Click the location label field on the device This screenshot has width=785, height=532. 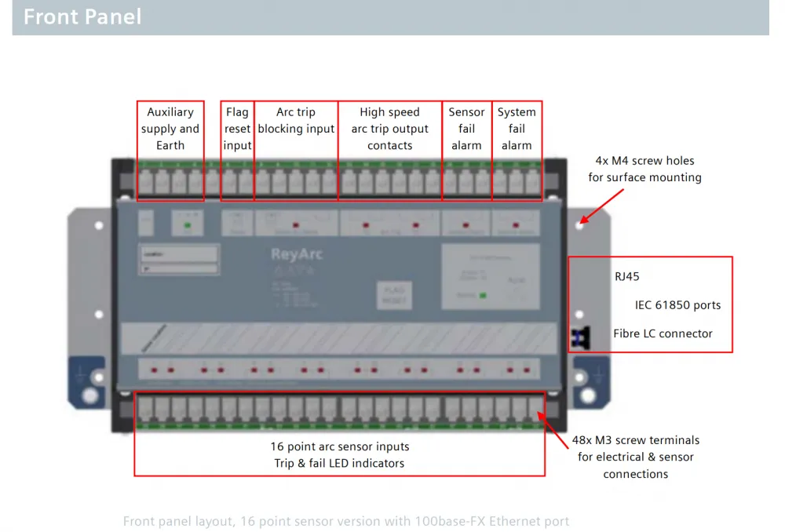[179, 254]
